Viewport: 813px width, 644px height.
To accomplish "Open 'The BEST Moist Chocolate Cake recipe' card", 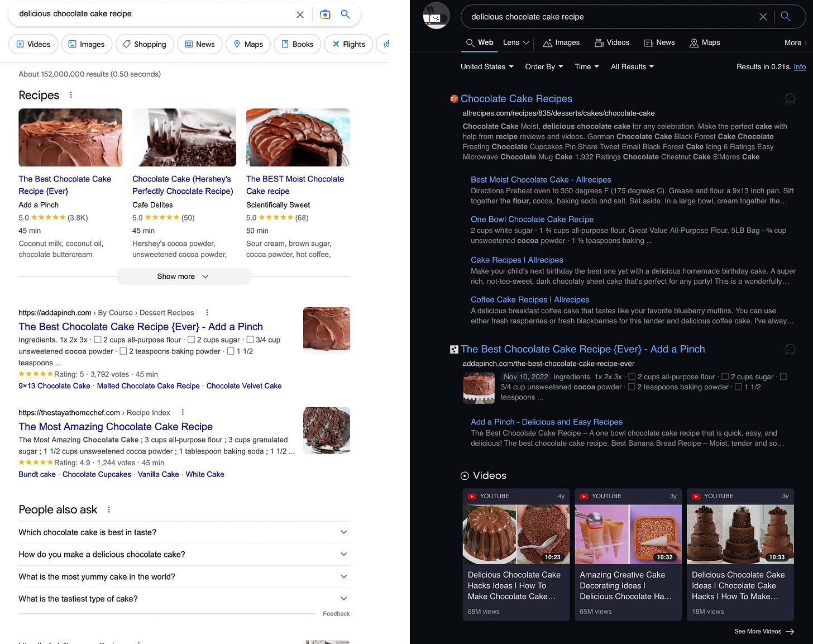I will click(295, 185).
